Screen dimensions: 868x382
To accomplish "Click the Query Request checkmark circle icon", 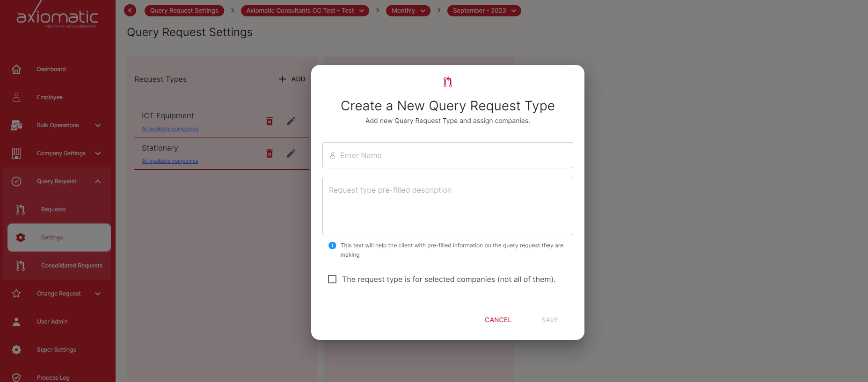I will (x=16, y=181).
